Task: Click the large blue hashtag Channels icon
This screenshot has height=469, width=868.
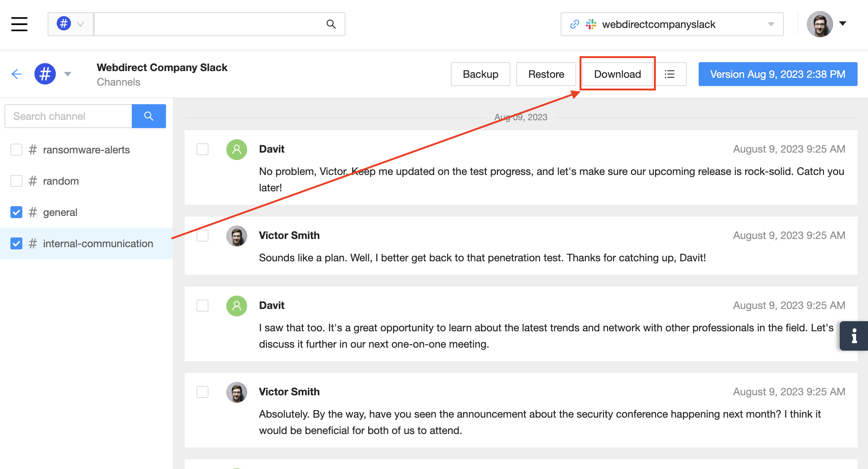Action: coord(45,74)
